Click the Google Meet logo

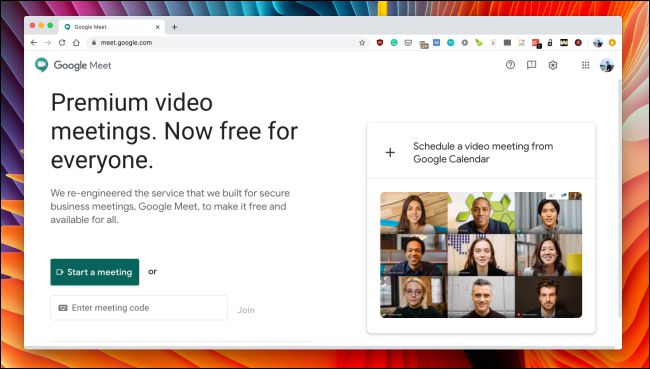pos(73,65)
